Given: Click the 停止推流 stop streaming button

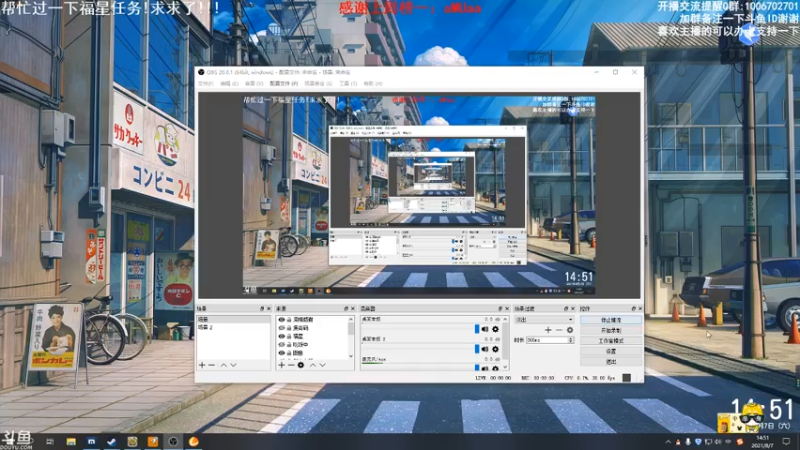Looking at the screenshot, I should pyautogui.click(x=611, y=320).
